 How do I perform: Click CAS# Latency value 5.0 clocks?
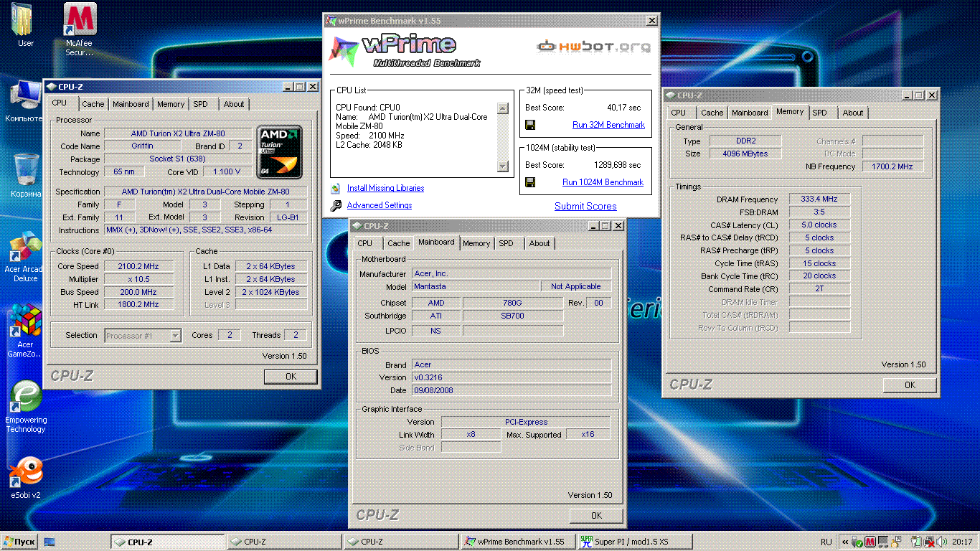tap(819, 225)
